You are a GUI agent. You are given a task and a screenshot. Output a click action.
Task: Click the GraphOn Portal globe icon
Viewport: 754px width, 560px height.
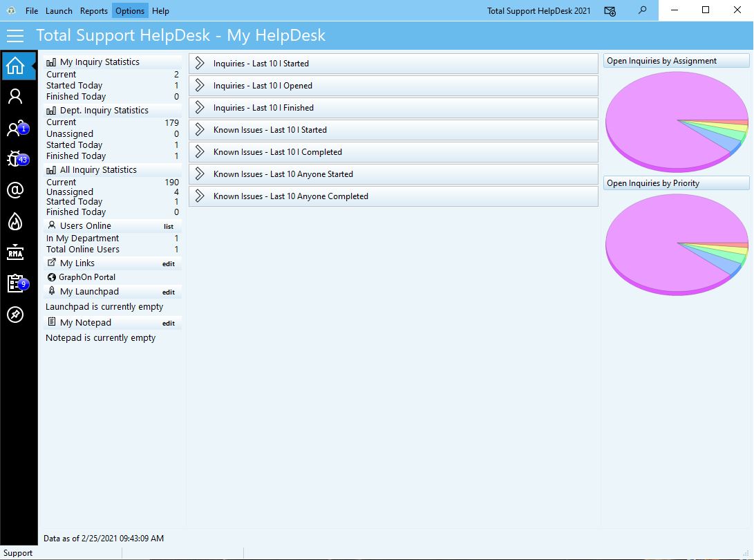pos(51,277)
